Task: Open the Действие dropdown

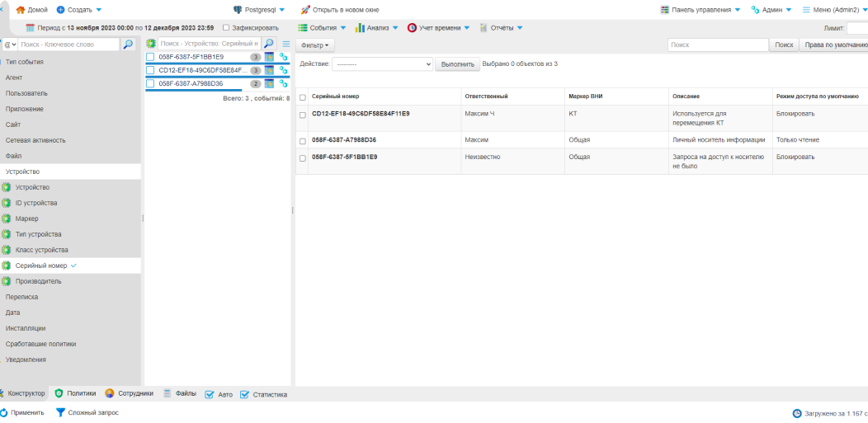Action: coord(383,63)
